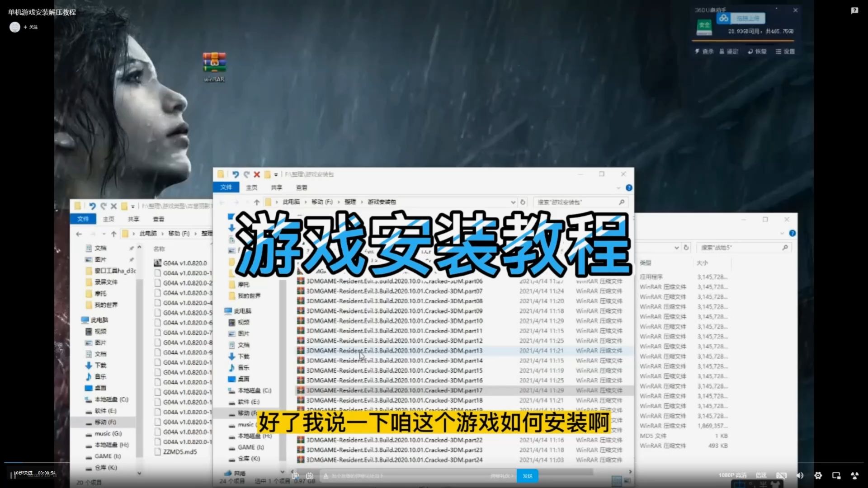Image resolution: width=868 pixels, height=488 pixels.
Task: Click 整理 in the front Explorer breadcrumb
Action: (350, 202)
